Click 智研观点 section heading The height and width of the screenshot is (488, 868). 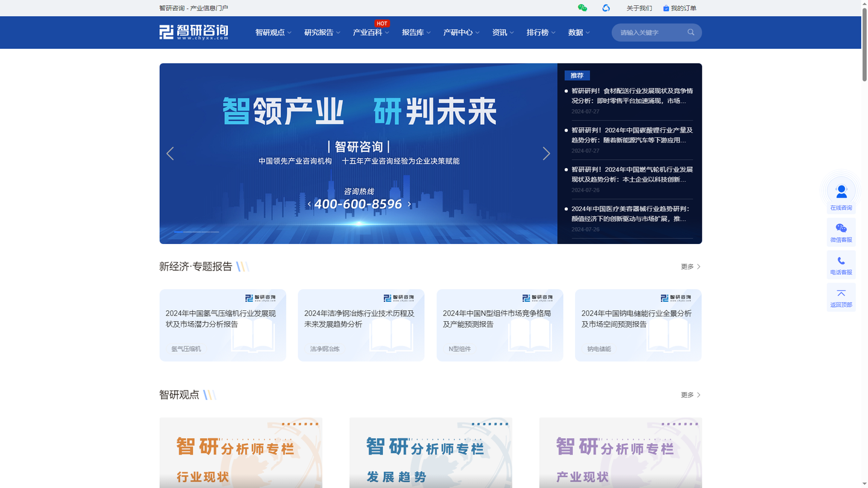(x=179, y=395)
